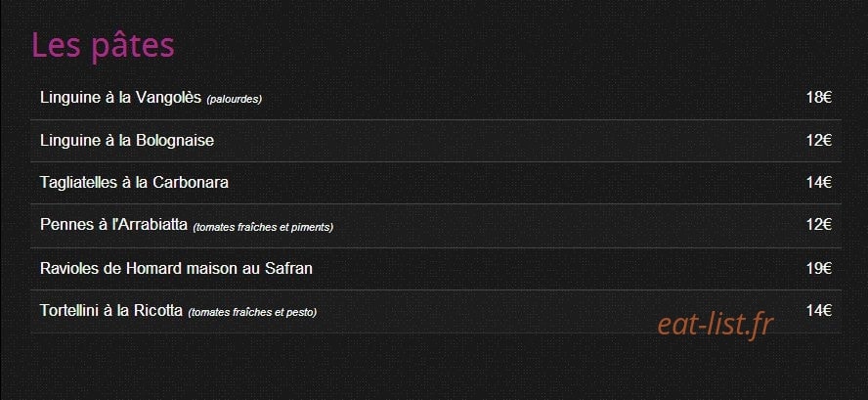Click the 19€ price for Ravioles
The height and width of the screenshot is (400, 868).
pyautogui.click(x=819, y=268)
